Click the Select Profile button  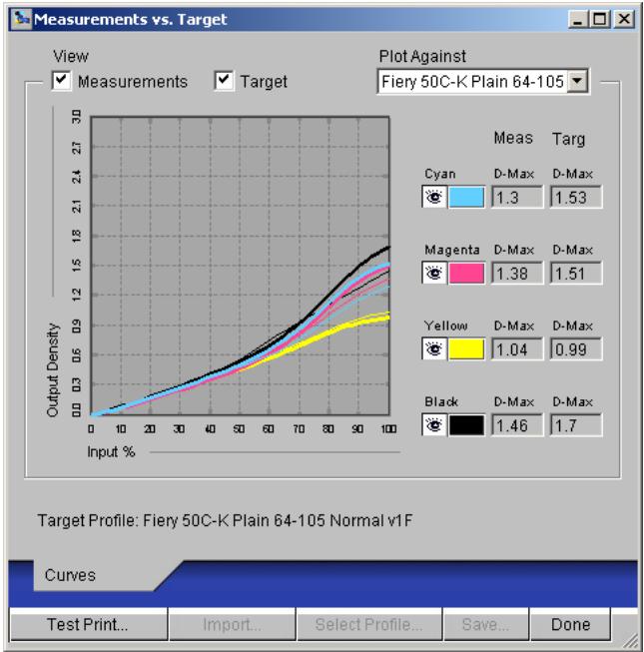pos(368,625)
